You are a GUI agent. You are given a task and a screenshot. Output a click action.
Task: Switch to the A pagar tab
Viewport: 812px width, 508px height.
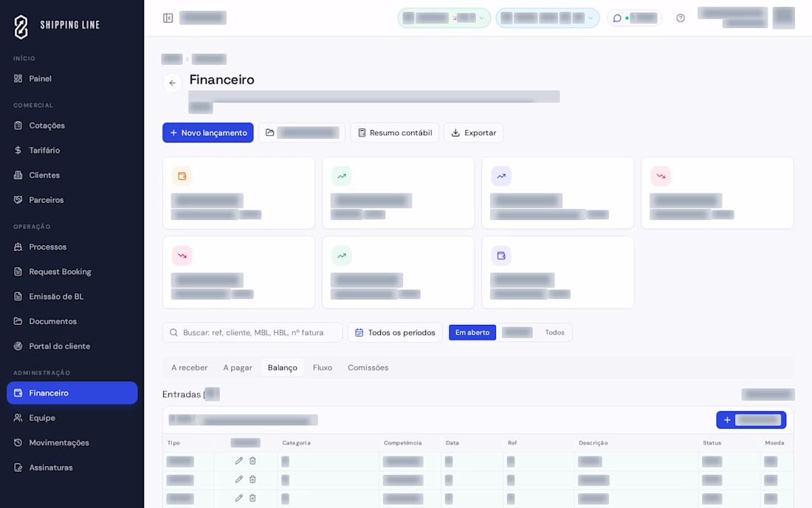coord(238,368)
